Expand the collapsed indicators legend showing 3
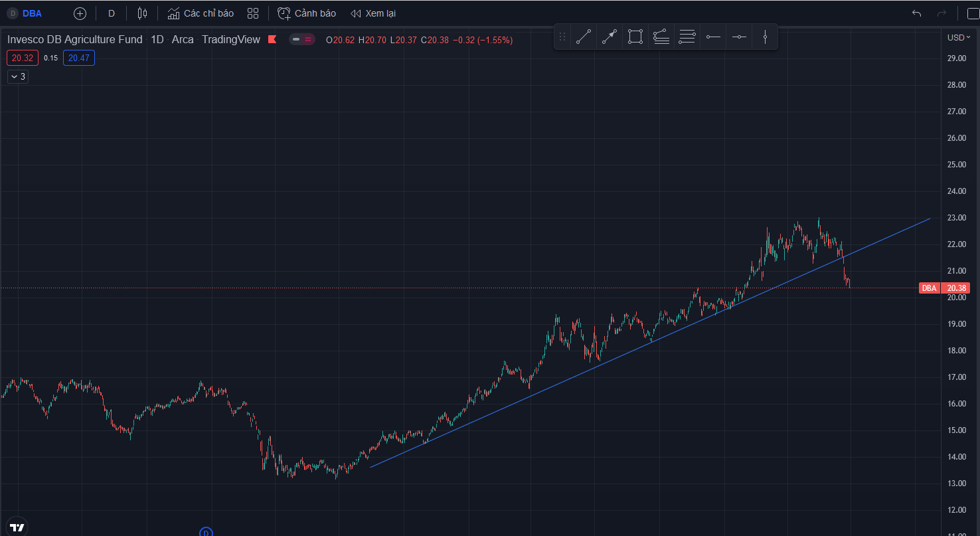 (x=18, y=77)
